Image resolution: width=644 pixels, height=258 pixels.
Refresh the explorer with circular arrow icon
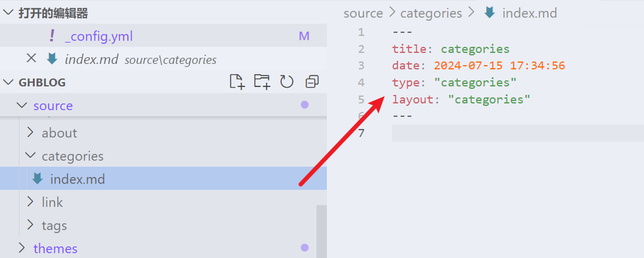(x=287, y=82)
